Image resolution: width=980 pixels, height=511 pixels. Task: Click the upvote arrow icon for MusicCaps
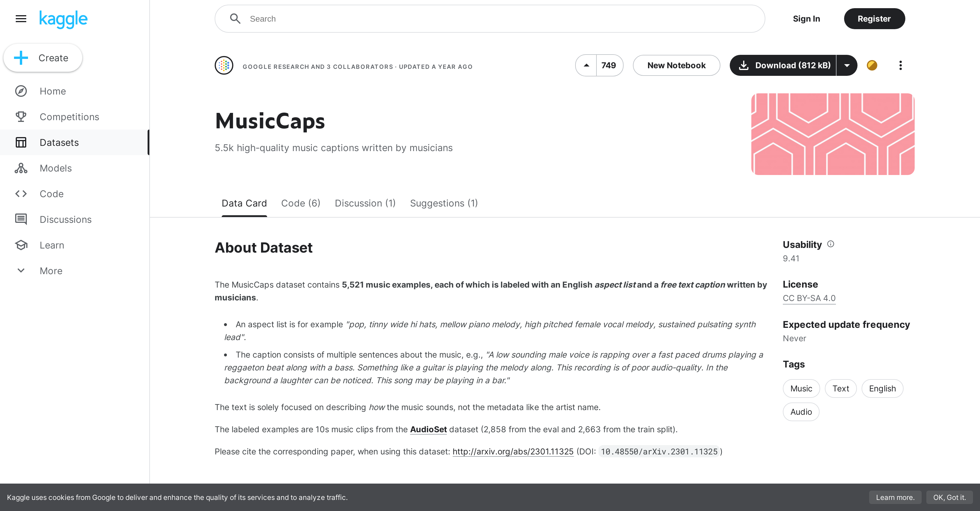[586, 65]
